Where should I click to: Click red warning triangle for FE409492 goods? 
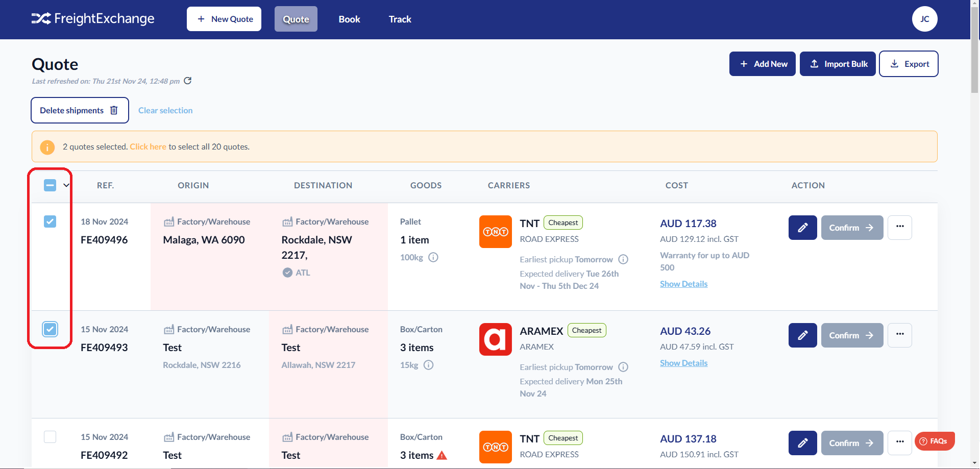[x=442, y=455]
